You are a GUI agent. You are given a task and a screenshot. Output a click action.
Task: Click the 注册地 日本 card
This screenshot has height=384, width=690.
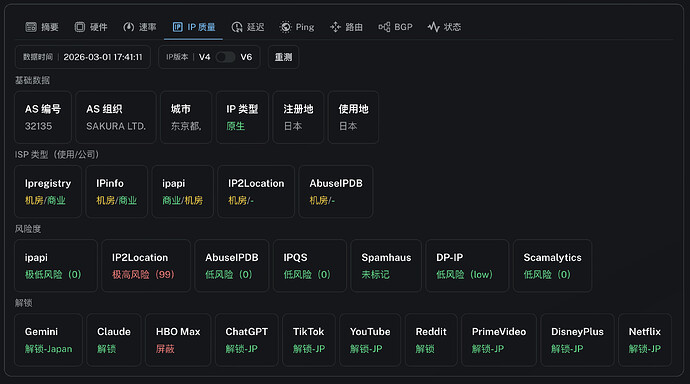[x=298, y=117]
